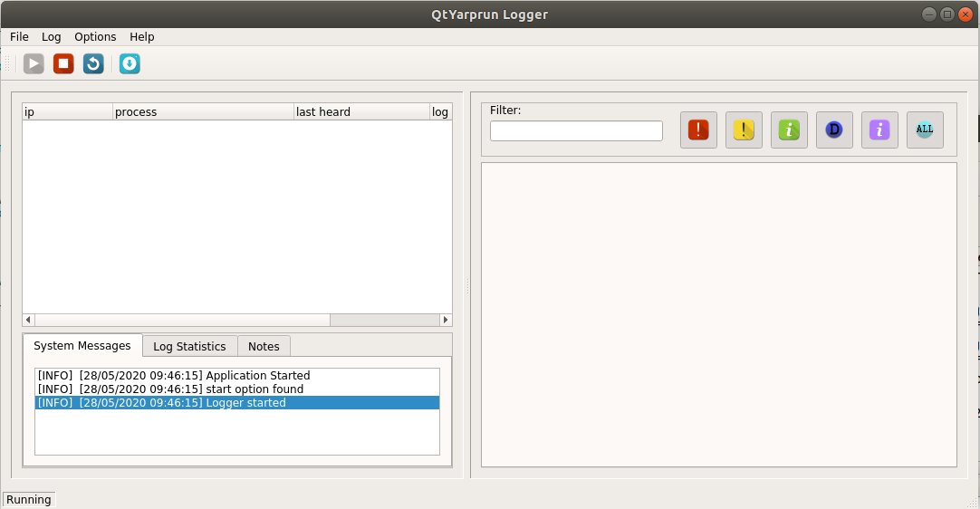
Task: Click the last heard column header
Action: click(361, 112)
